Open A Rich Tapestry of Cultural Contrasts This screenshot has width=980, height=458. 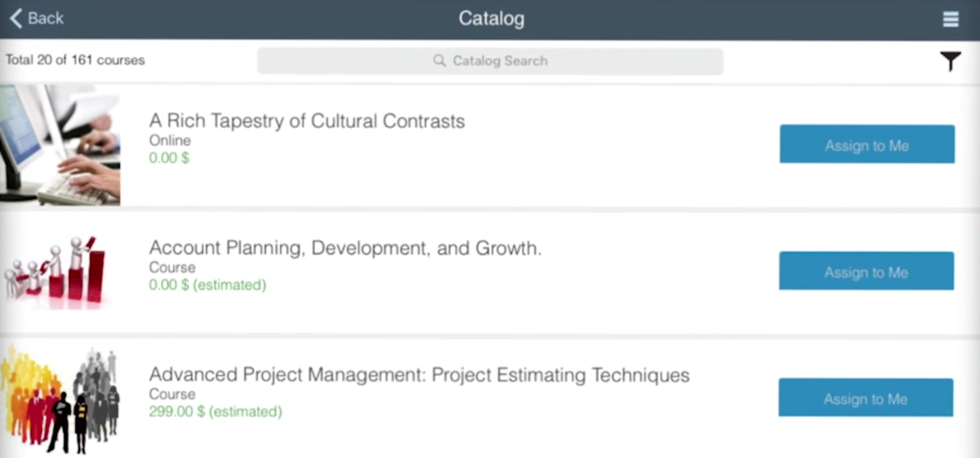307,121
